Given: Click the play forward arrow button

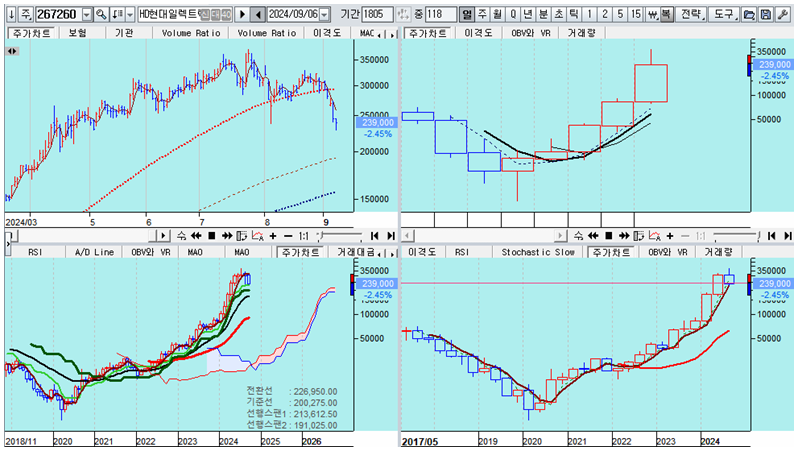Looking at the screenshot, I should (x=241, y=15).
